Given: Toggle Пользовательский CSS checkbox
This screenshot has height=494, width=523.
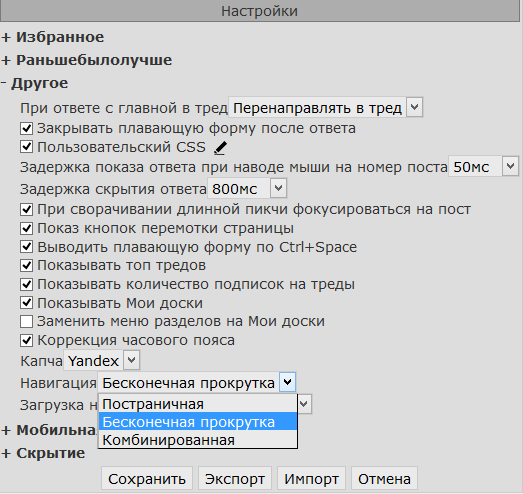Looking at the screenshot, I should point(26,147).
